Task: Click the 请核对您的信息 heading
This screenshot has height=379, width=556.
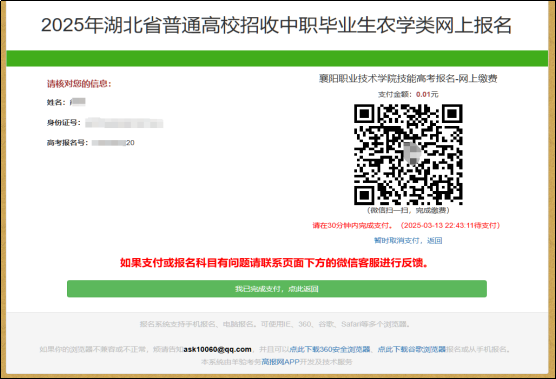Action: [x=79, y=84]
